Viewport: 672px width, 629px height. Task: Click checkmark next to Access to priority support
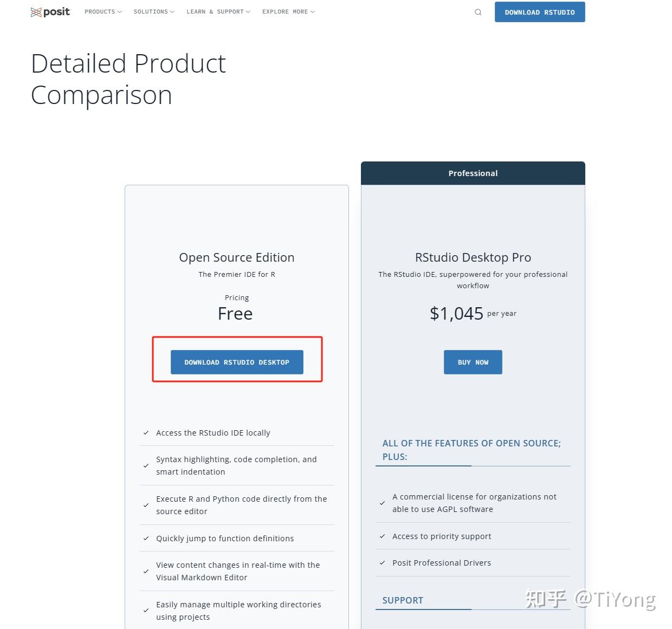pos(382,536)
